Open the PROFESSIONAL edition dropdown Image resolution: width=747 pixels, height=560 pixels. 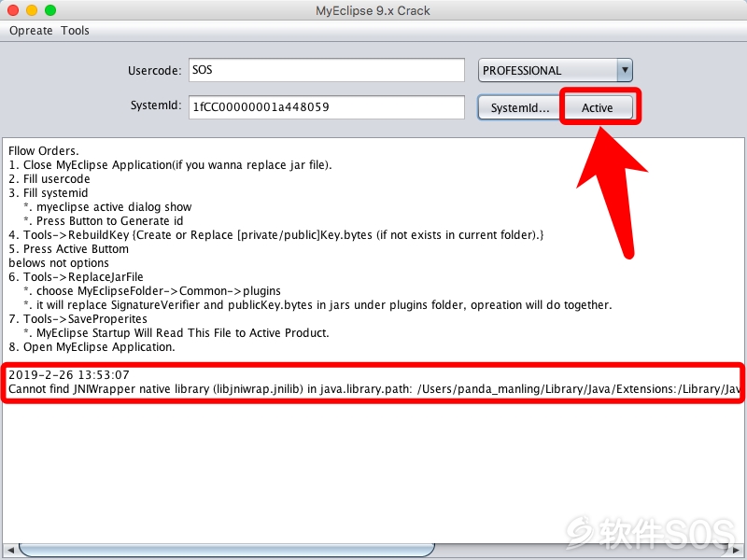tap(555, 71)
